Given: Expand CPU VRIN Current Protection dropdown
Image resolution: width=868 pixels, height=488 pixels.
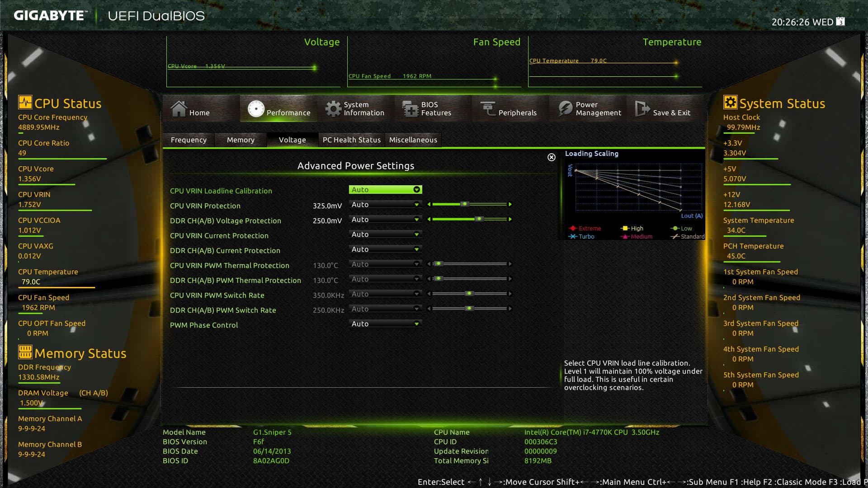Looking at the screenshot, I should (385, 235).
